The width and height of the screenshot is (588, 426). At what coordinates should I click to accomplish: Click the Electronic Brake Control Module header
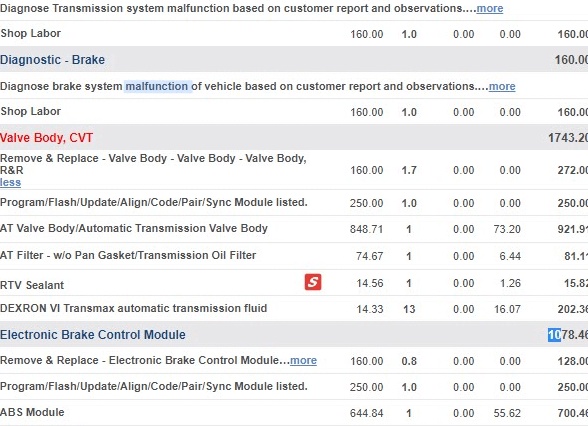pos(93,334)
